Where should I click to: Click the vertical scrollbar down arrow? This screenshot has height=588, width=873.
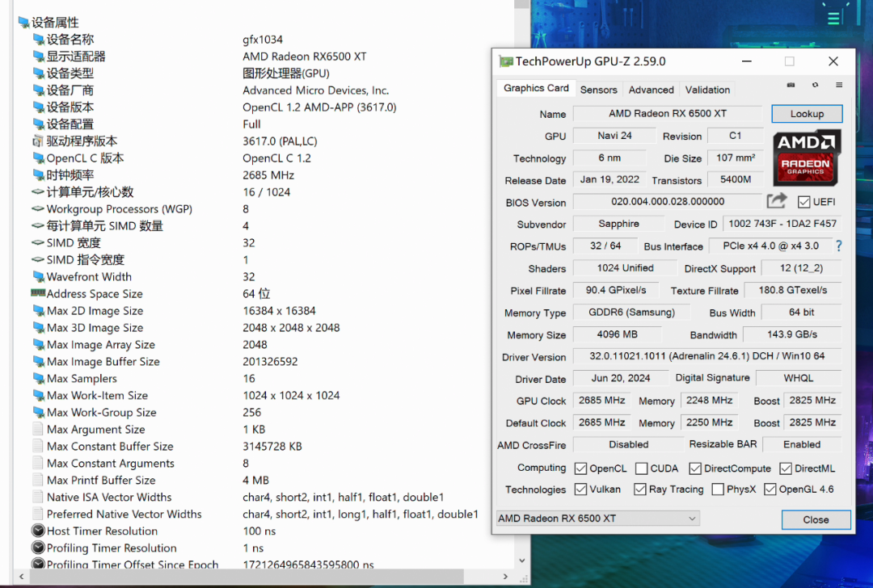[x=521, y=561]
